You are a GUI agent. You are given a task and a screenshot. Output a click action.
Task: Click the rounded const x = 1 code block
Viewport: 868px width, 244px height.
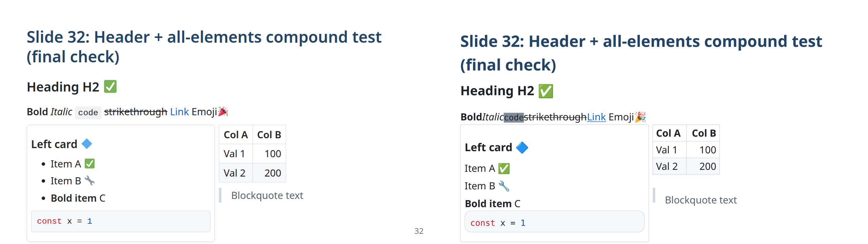point(554,222)
